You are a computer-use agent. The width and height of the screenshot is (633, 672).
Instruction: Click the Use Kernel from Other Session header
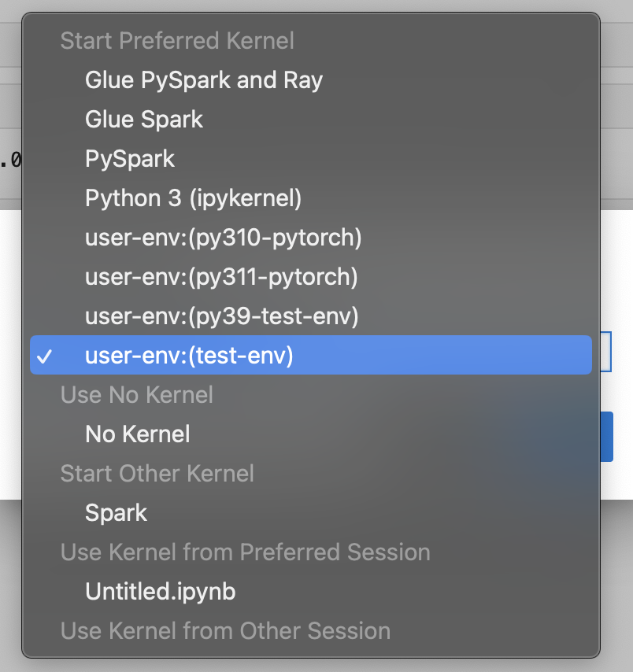224,630
